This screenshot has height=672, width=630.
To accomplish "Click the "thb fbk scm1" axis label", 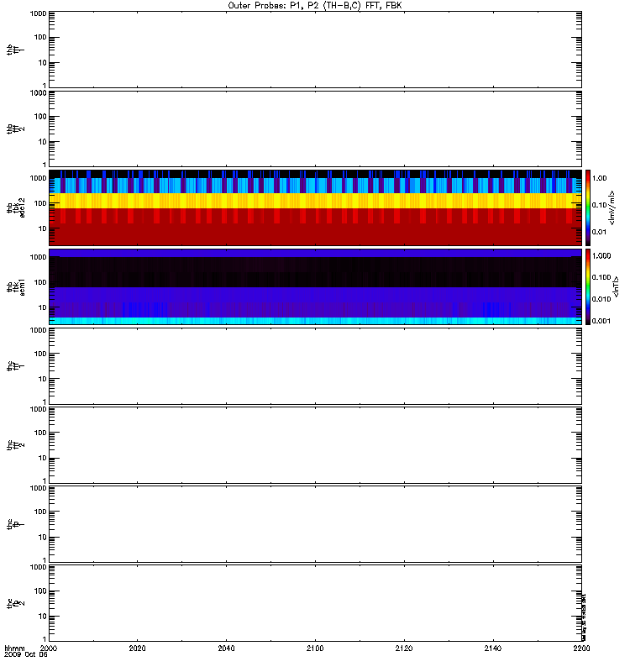I will (16, 287).
